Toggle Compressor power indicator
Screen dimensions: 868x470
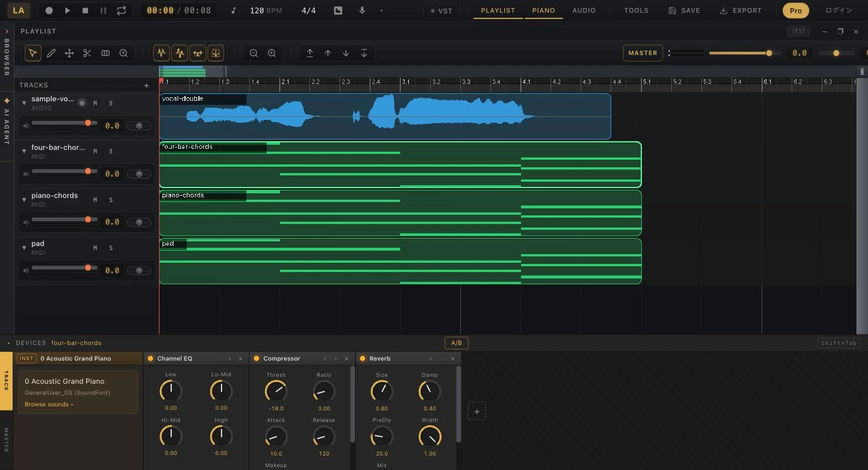[x=257, y=359]
